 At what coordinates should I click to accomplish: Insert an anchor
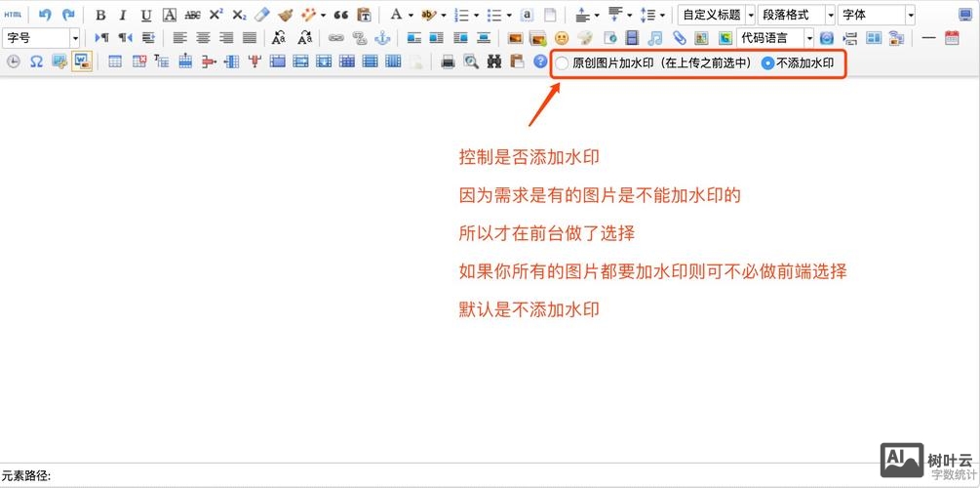382,38
